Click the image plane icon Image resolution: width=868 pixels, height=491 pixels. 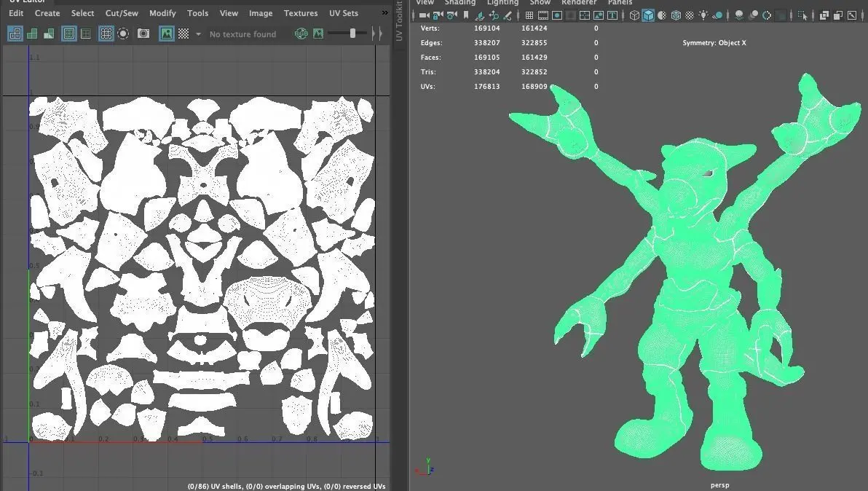[x=480, y=15]
